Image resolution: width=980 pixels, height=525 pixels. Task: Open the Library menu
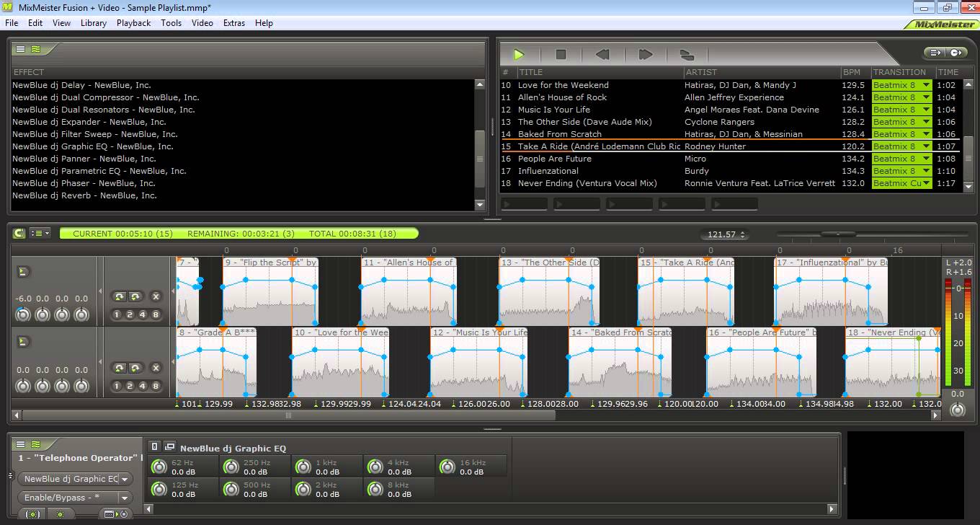click(94, 23)
